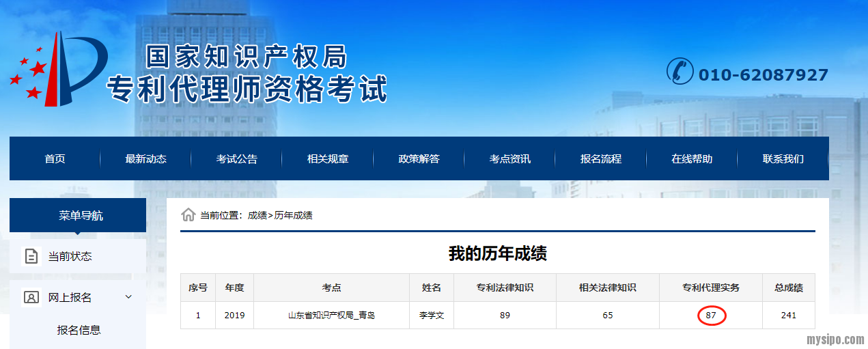Open 报名信息 in the sidebar submenu
Image resolution: width=868 pixels, height=349 pixels.
coord(79,330)
